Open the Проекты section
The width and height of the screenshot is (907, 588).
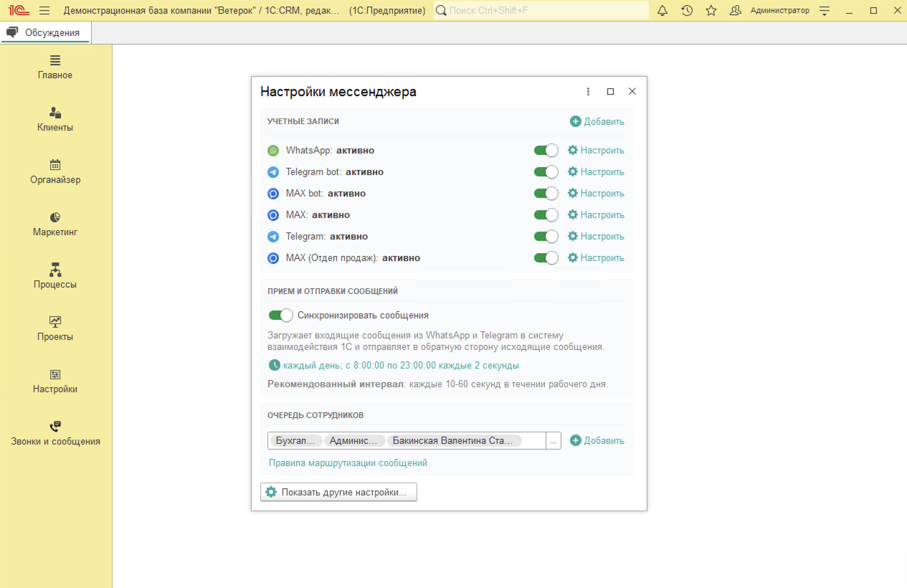(x=55, y=328)
